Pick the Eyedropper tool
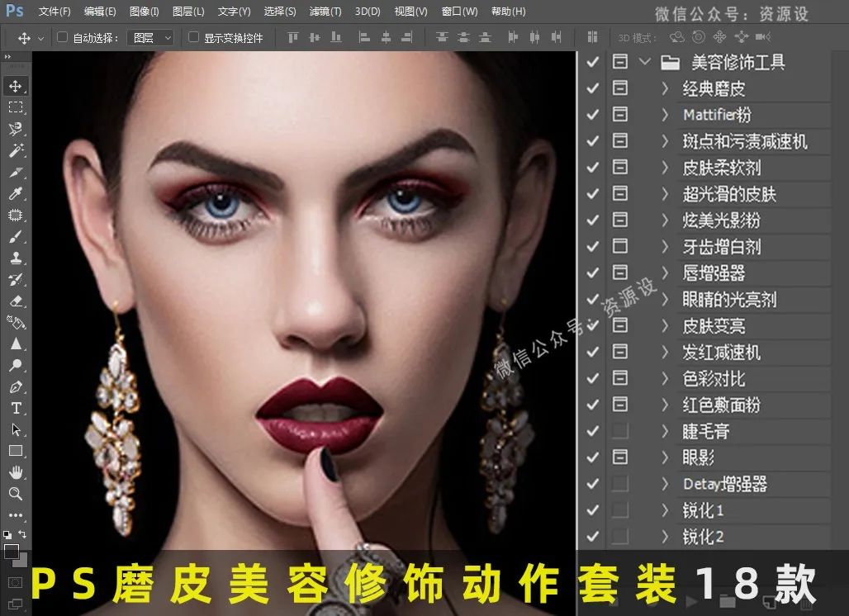This screenshot has height=616, width=849. click(15, 193)
